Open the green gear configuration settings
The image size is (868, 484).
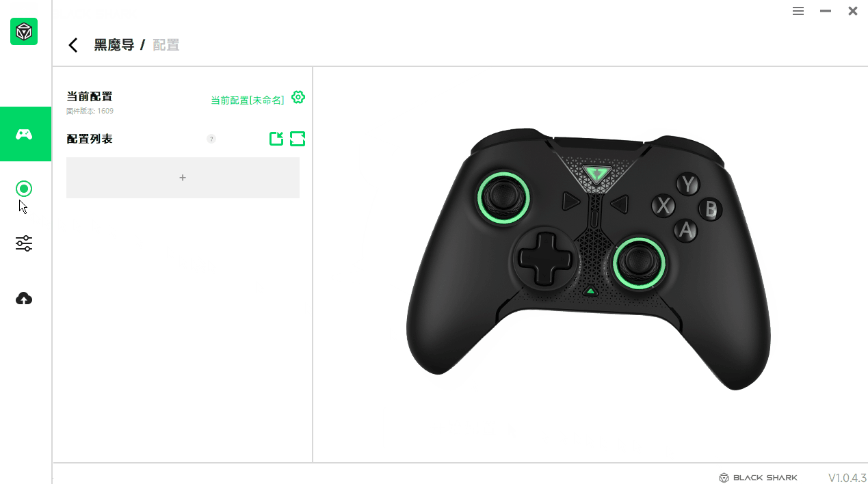click(x=298, y=97)
